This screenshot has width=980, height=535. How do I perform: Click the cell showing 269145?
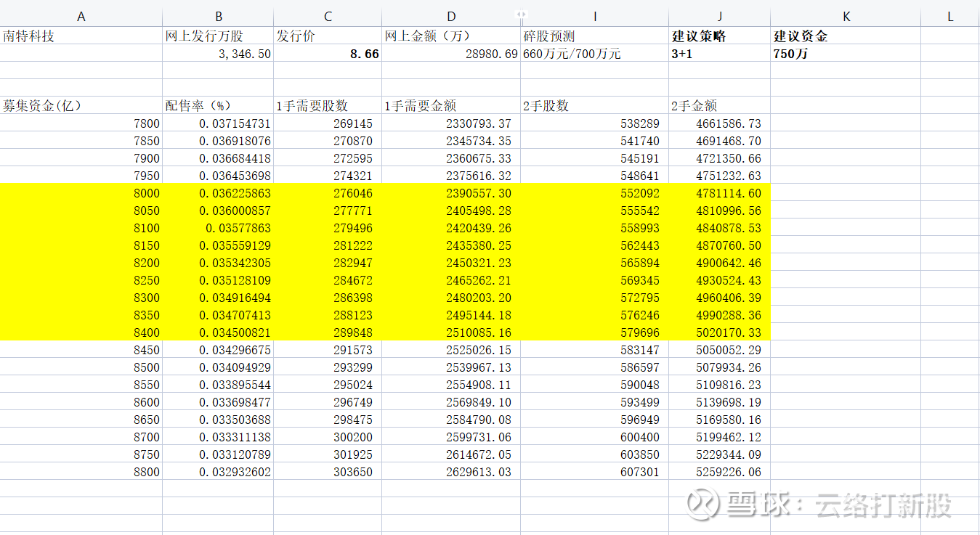(328, 123)
